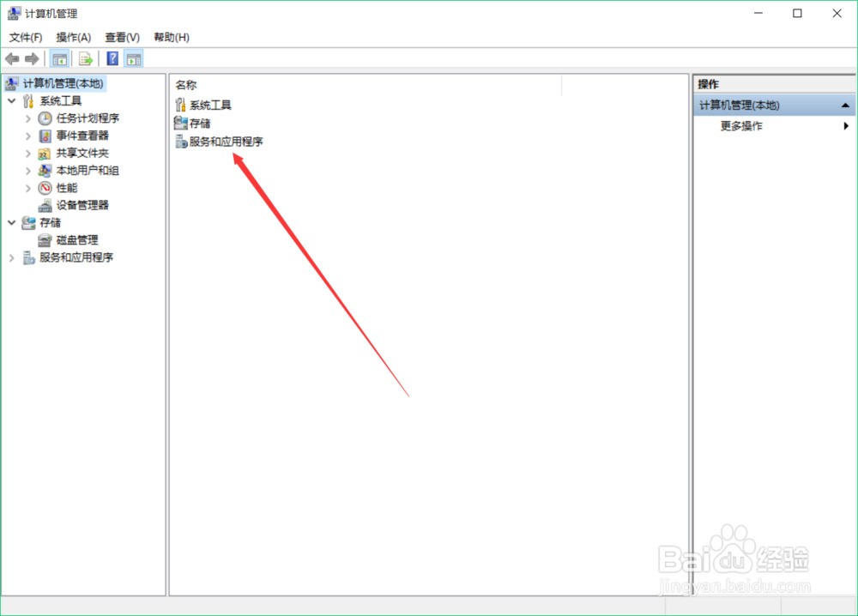This screenshot has height=616, width=858.
Task: Expand the 任务计划程序 tree node
Action: (x=28, y=118)
